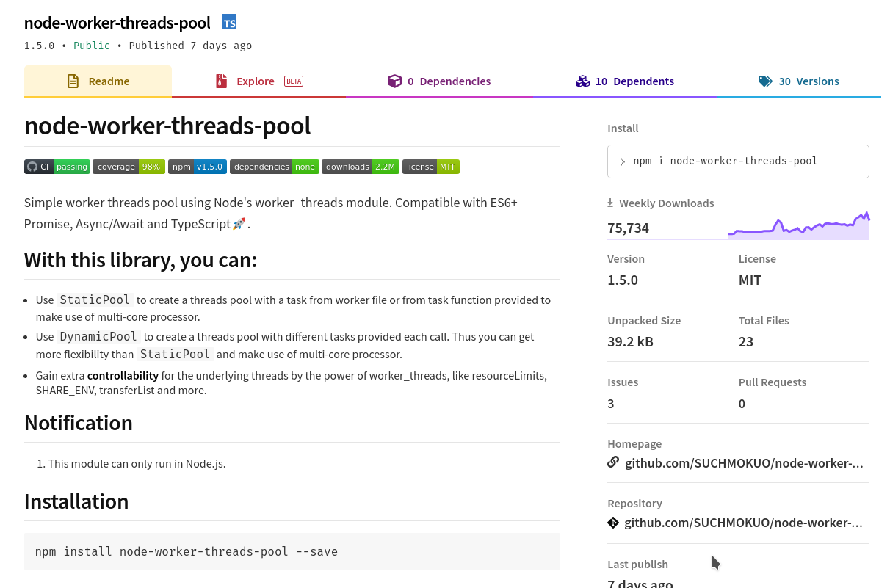
Task: Click 'This module can only run in Node.js.'
Action: 137,463
